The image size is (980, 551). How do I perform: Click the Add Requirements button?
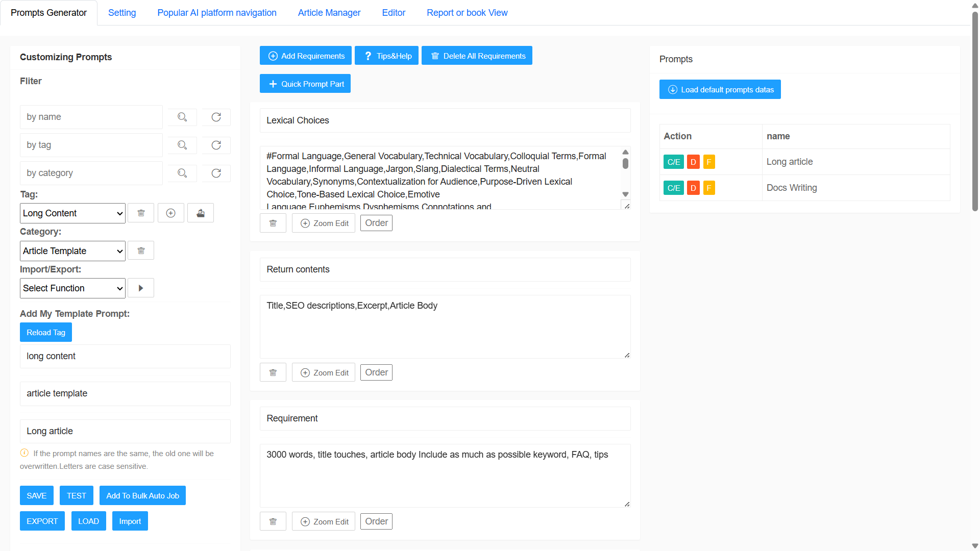click(x=305, y=56)
